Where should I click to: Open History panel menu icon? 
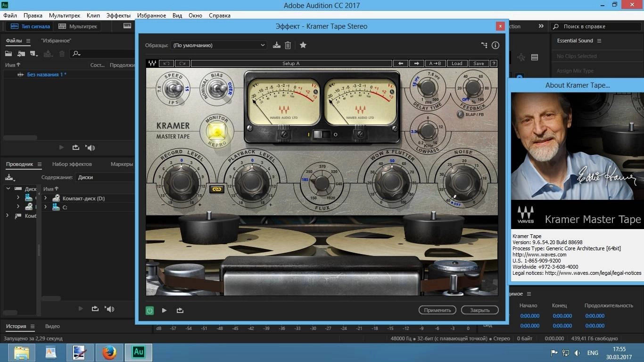[x=33, y=326]
